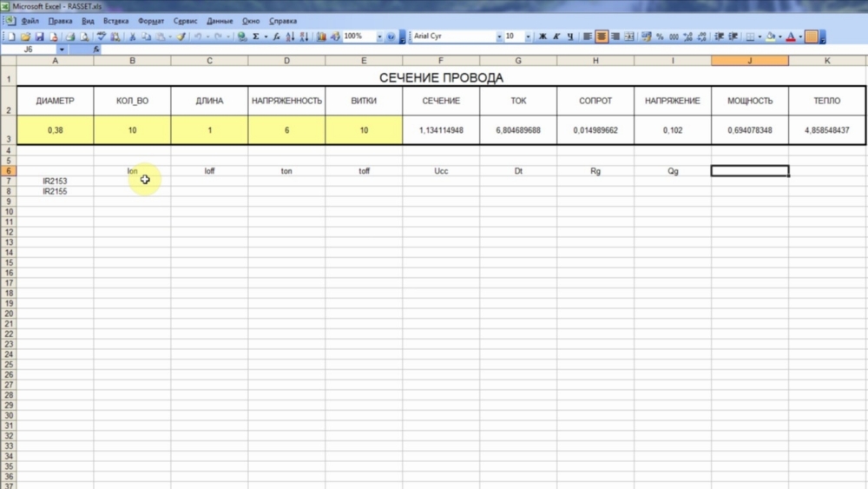This screenshot has height=489, width=868.
Task: Activate format painter brush
Action: [181, 36]
